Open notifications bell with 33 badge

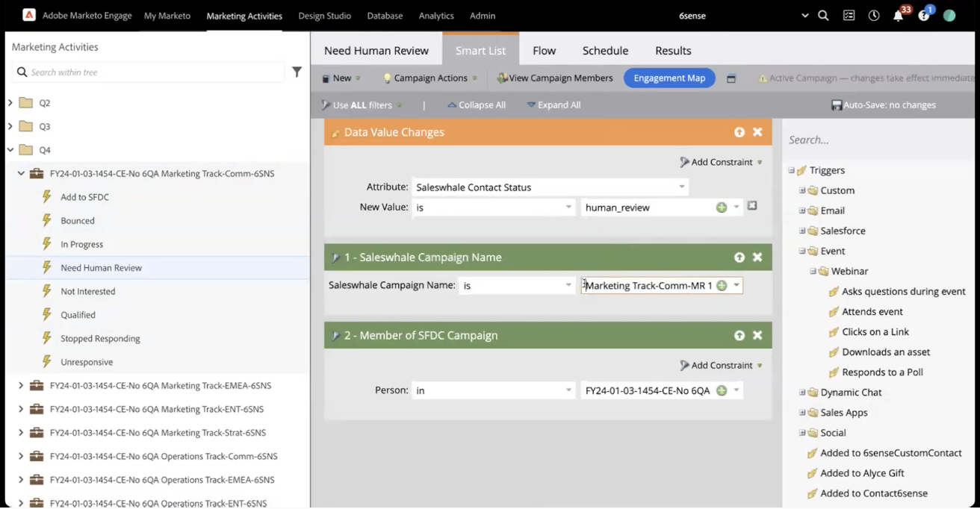(899, 14)
